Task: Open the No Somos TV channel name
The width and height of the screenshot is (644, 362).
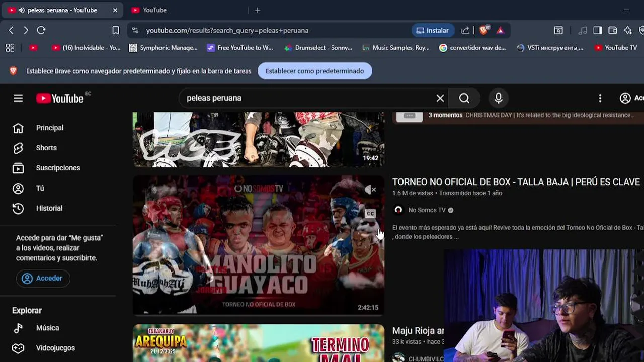Action: click(x=427, y=210)
